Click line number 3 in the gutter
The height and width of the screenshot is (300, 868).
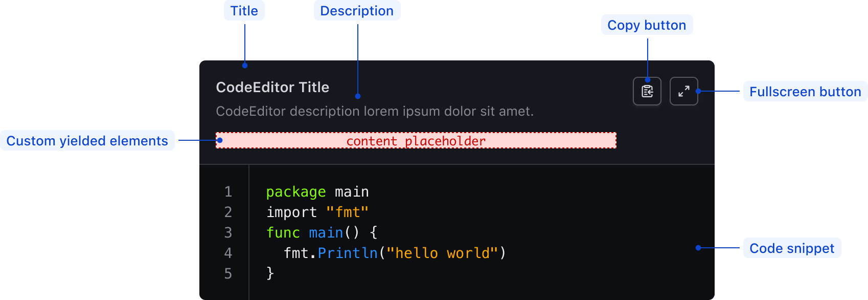[x=228, y=233]
